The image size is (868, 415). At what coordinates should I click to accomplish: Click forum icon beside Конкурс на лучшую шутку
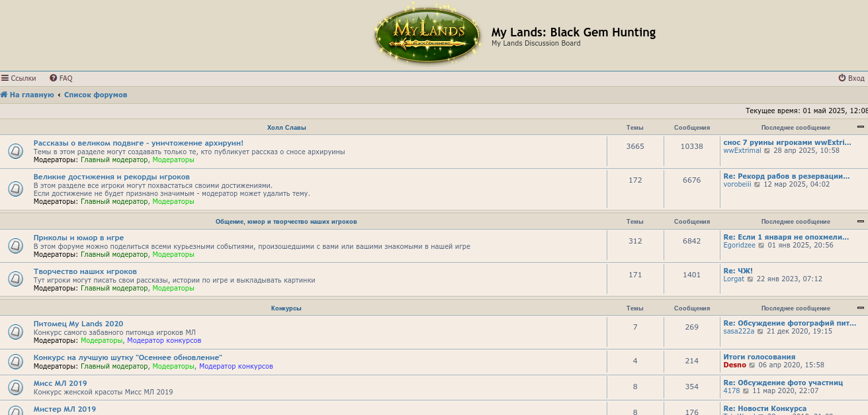pos(16,361)
